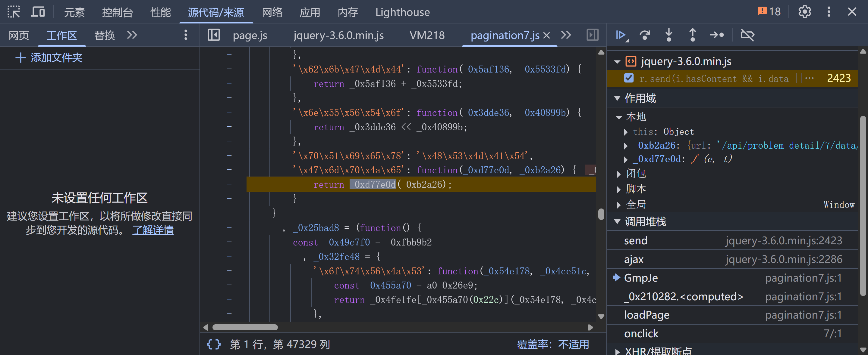Switch to the 网络 network tab
The width and height of the screenshot is (868, 355).
(272, 12)
